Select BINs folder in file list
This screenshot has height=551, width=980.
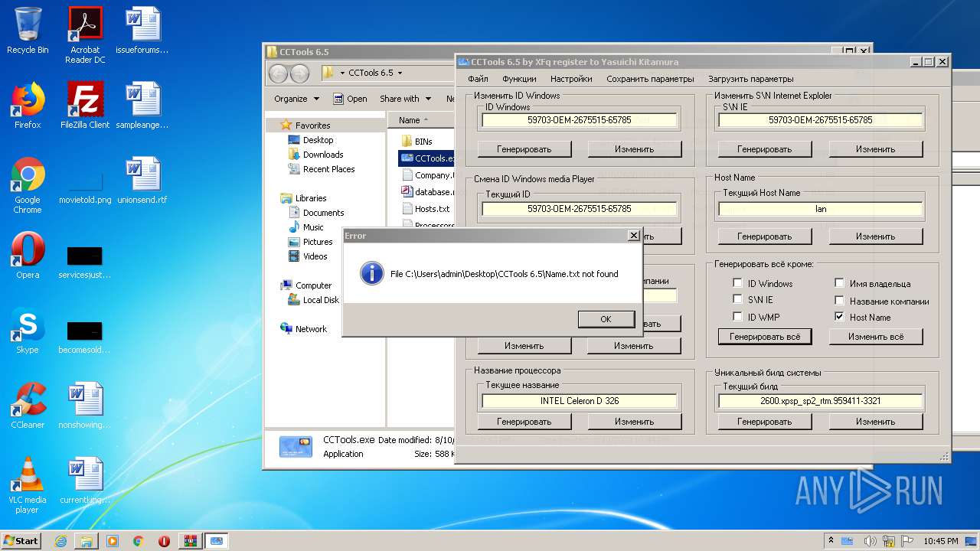point(417,142)
